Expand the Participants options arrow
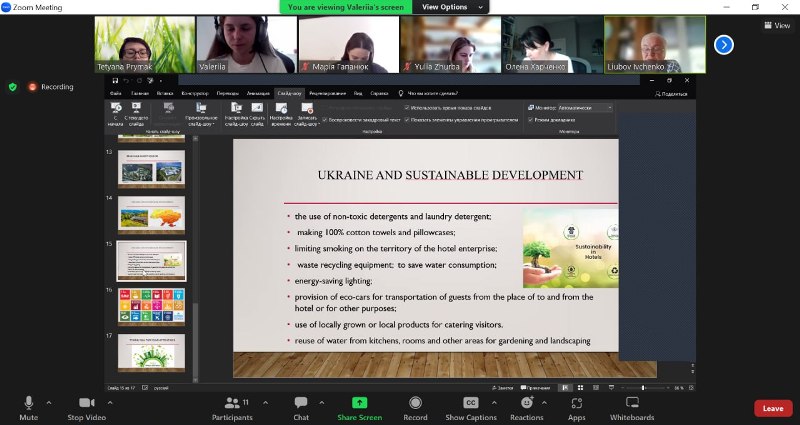Screen dimensions: 800x425 (x=267, y=400)
